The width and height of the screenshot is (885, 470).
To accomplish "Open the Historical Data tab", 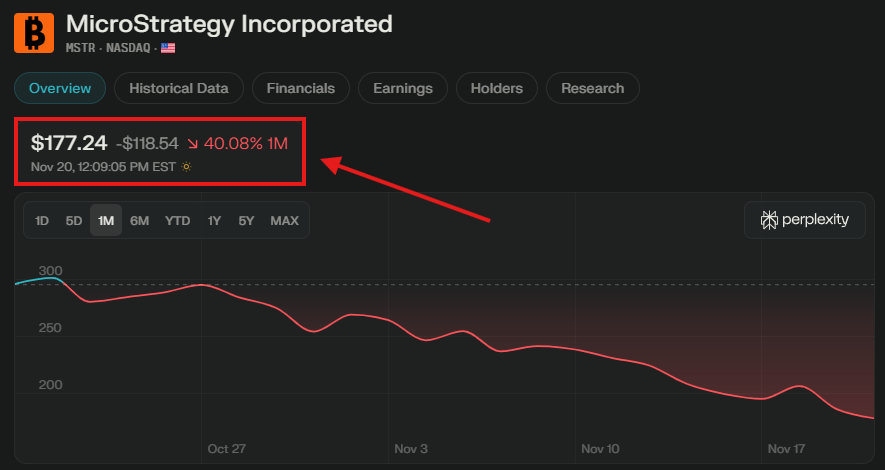I will click(x=178, y=88).
